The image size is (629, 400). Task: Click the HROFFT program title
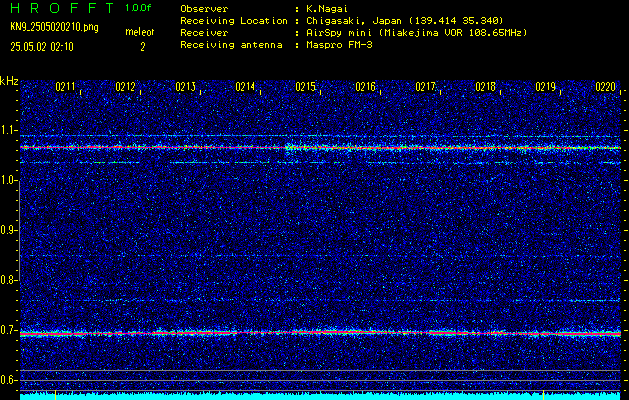(x=62, y=8)
